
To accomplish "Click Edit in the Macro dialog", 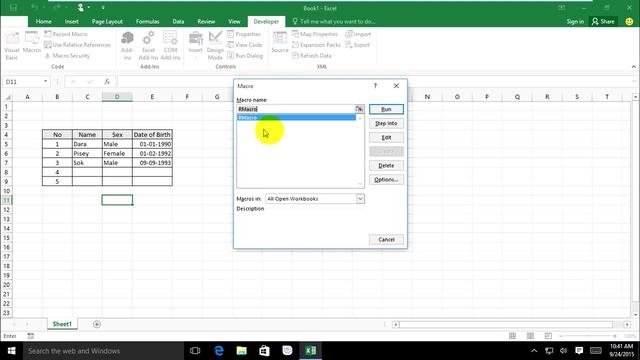I will click(386, 138).
